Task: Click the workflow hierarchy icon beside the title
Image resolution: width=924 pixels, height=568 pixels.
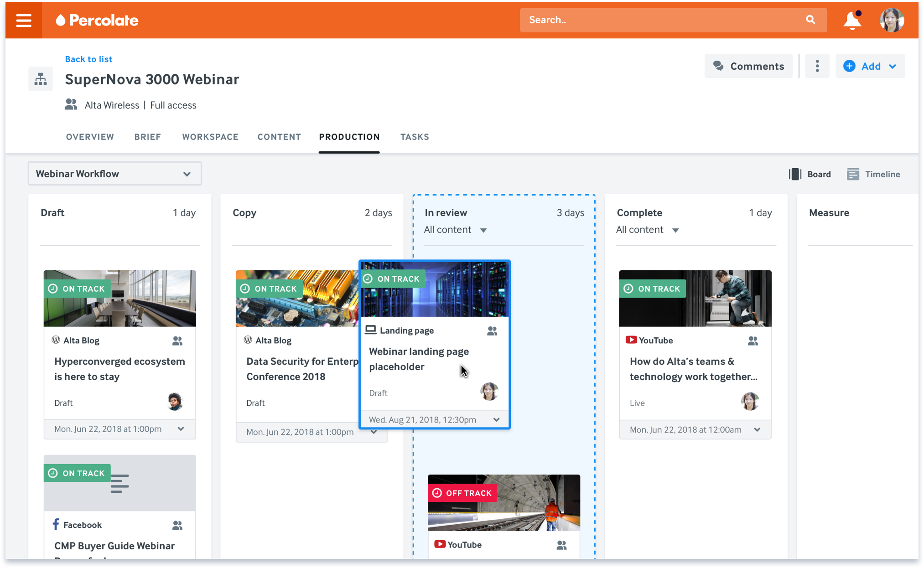Action: tap(40, 78)
